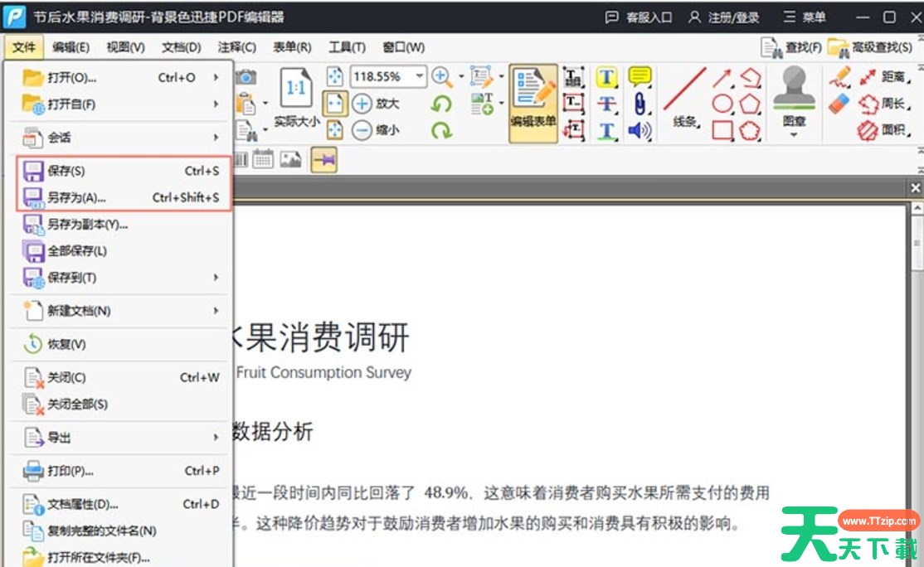Viewport: 924px width, 567px height.
Task: Select the sound attachment speaker icon
Action: [x=639, y=128]
